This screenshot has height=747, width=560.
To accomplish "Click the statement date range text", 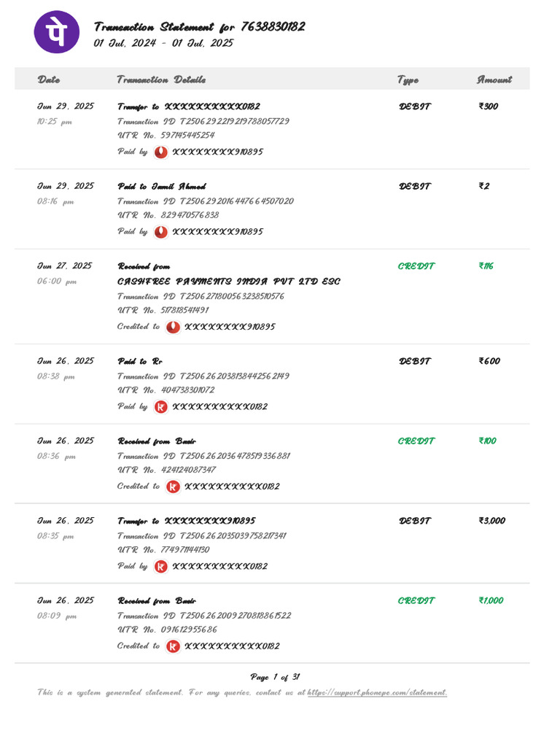I will click(163, 43).
